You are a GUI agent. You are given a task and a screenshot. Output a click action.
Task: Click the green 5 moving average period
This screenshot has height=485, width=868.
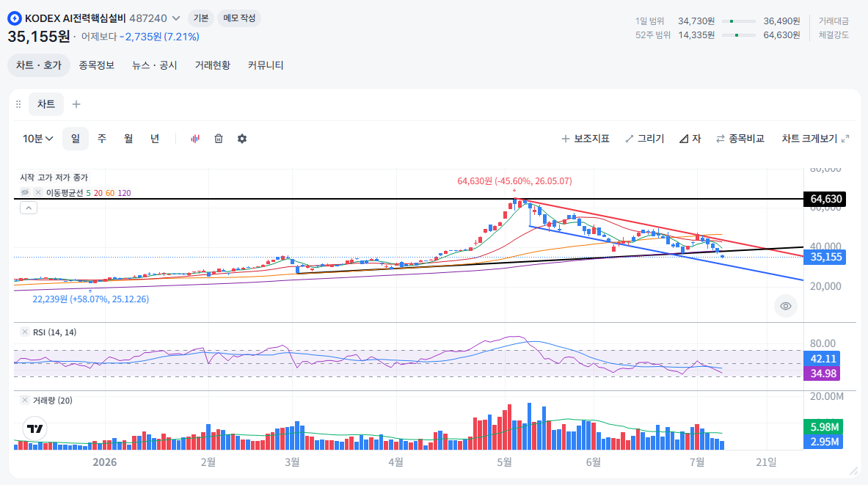89,193
